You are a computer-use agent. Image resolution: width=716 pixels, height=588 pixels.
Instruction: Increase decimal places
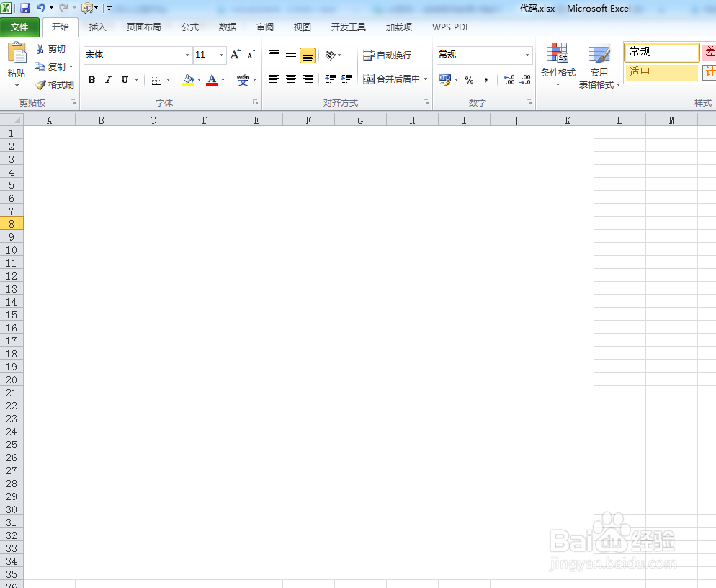509,80
